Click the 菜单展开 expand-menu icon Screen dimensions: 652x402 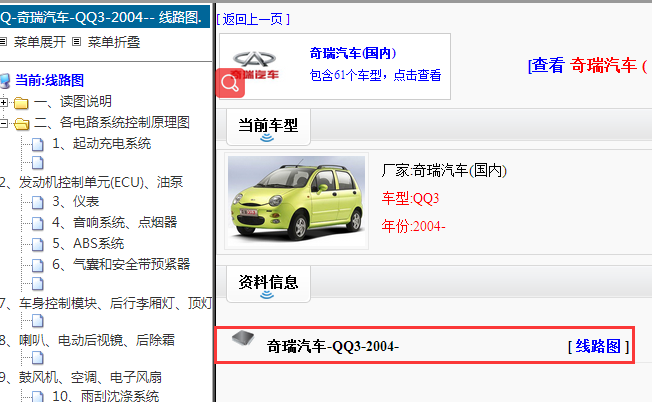[x=3, y=42]
